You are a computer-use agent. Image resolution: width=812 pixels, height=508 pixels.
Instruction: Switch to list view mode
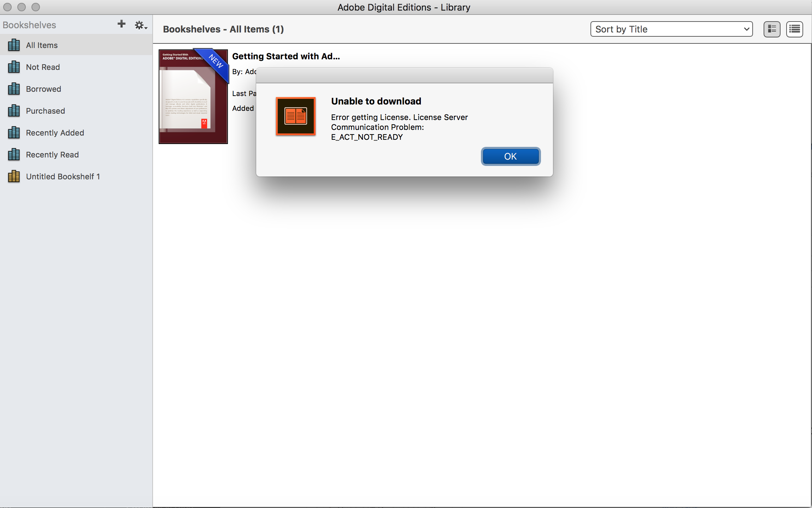tap(794, 29)
